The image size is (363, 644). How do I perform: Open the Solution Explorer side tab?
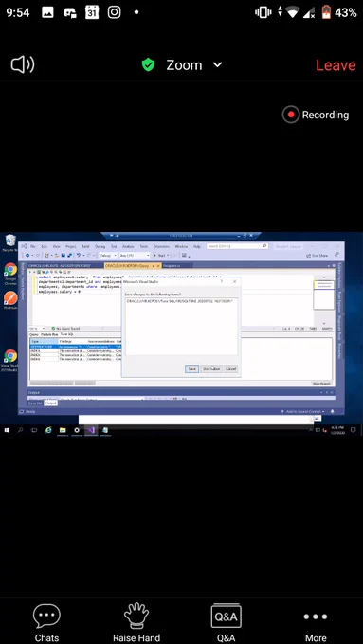pyautogui.click(x=340, y=276)
